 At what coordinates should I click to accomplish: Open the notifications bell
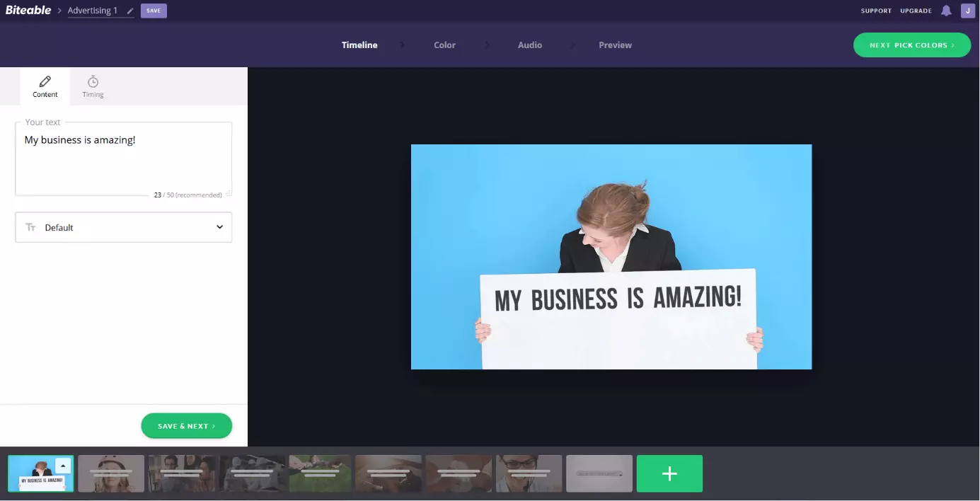946,11
